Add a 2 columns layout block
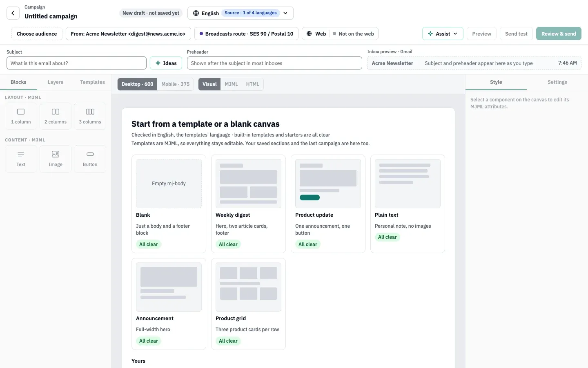This screenshot has height=368, width=588. (x=56, y=116)
